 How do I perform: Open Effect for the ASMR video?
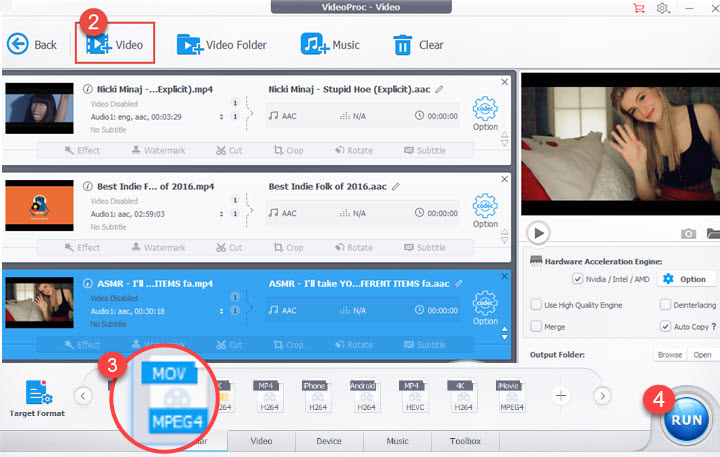pyautogui.click(x=82, y=344)
